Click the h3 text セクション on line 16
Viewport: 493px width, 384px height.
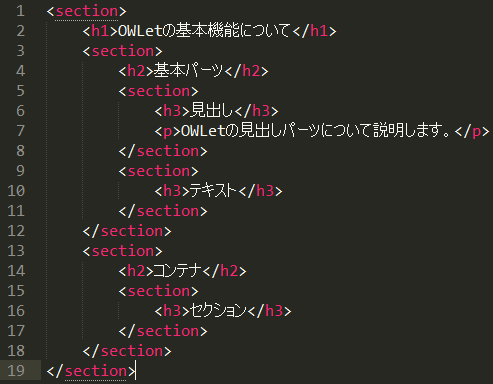pyautogui.click(x=218, y=311)
